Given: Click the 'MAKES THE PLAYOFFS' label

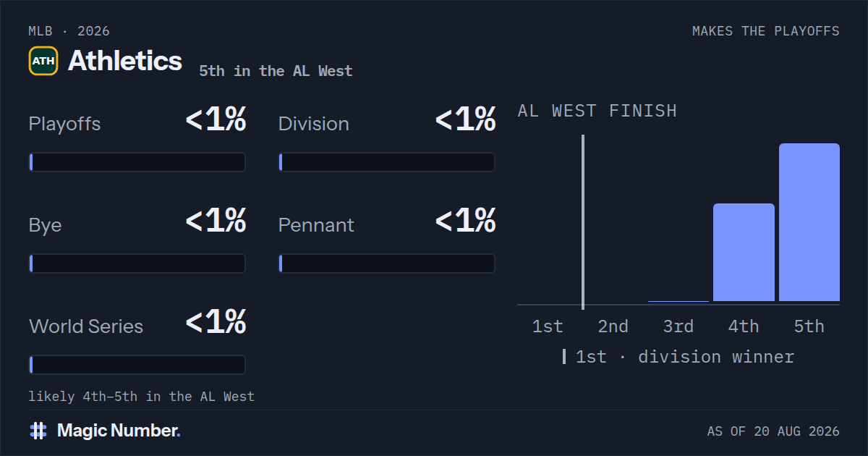Looking at the screenshot, I should (766, 31).
